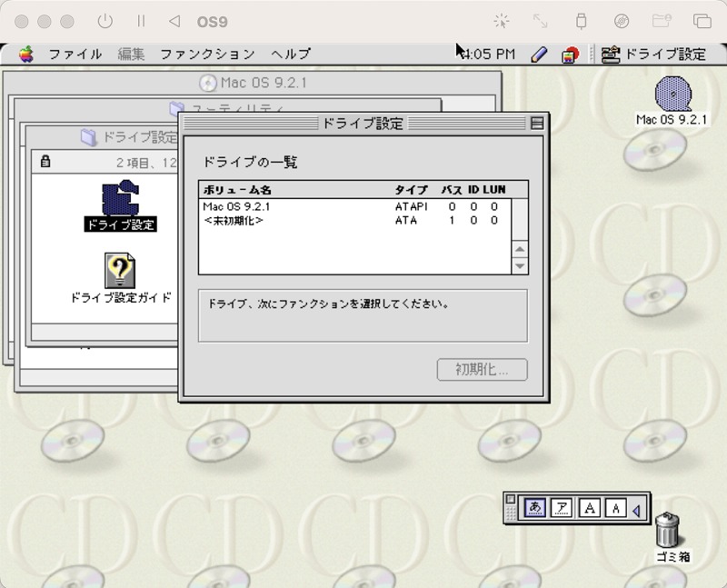Open the ファイル menu
This screenshot has height=588, width=727.
pyautogui.click(x=75, y=55)
